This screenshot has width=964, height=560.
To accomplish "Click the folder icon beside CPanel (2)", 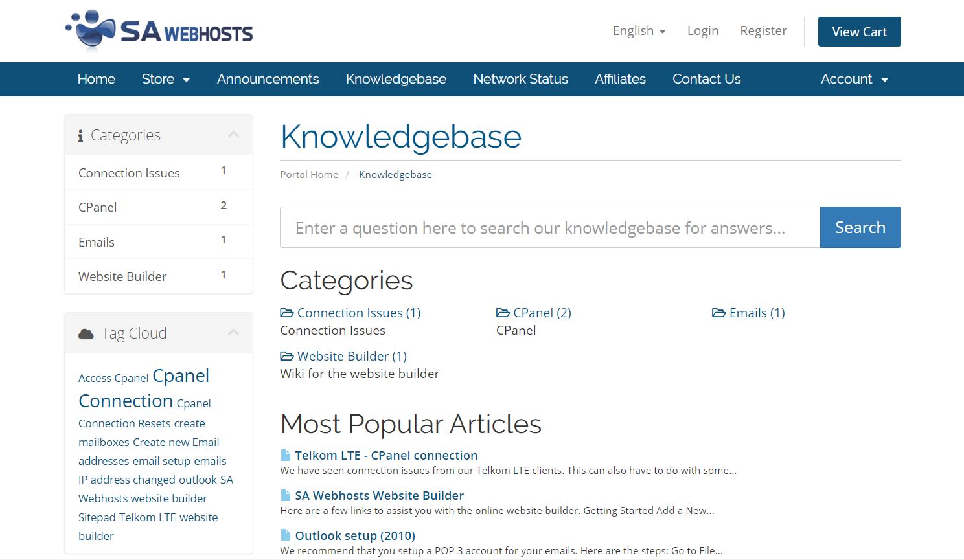I will (503, 313).
